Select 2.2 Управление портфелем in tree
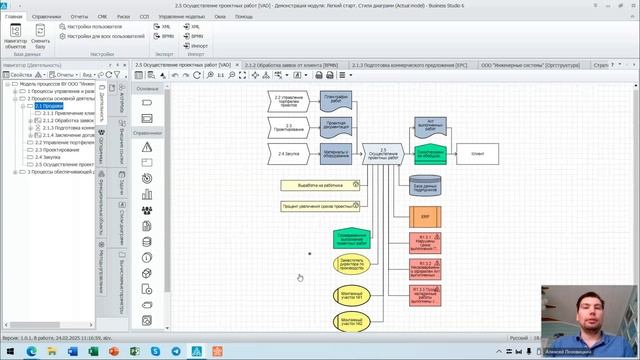This screenshot has width=640, height=360. (x=64, y=143)
